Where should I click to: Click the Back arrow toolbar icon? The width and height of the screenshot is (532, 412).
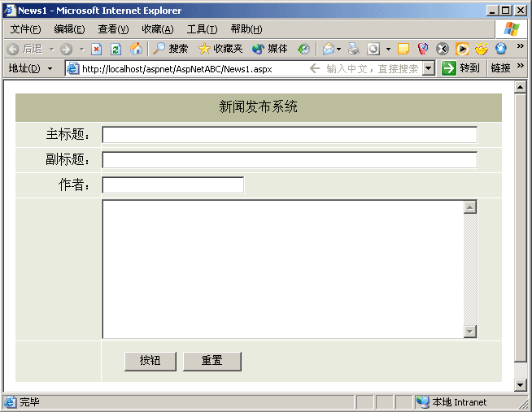point(13,49)
